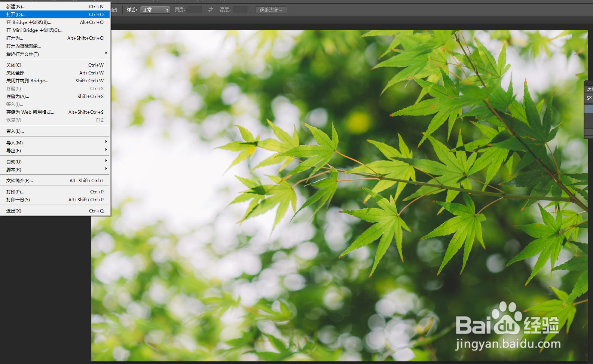Open the 历史 history panel tab
Viewport: 593px width, 364px height.
coord(590,89)
